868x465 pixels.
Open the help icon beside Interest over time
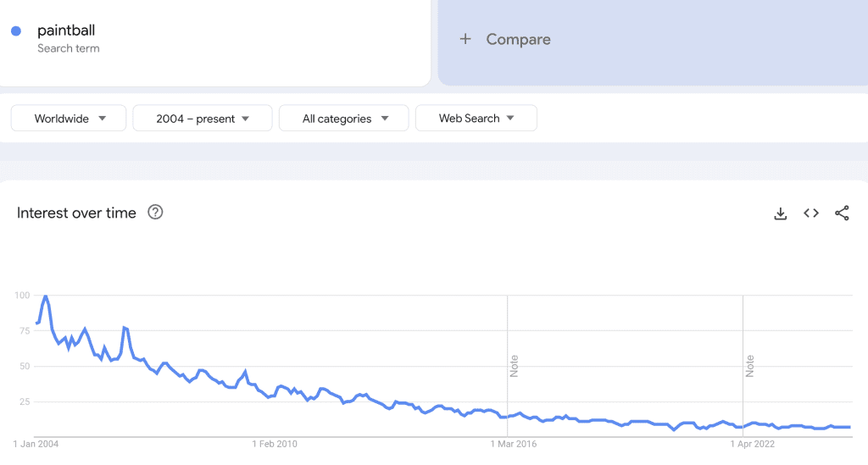pyautogui.click(x=155, y=213)
